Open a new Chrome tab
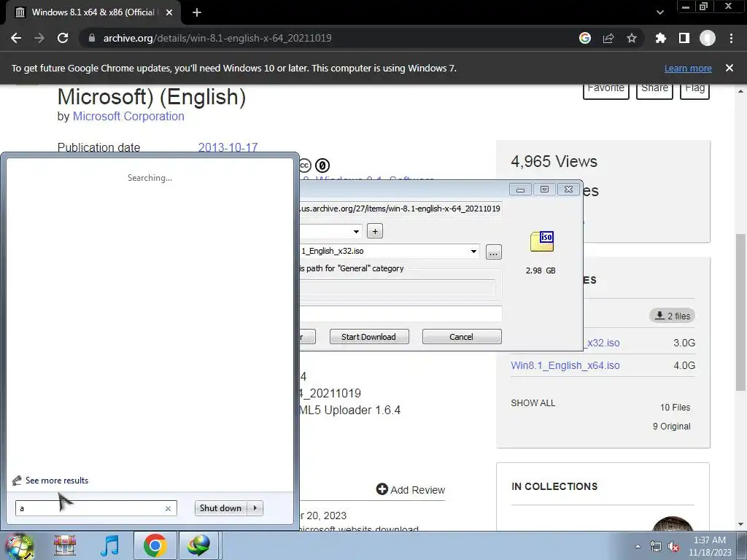747x560 pixels. pos(197,12)
